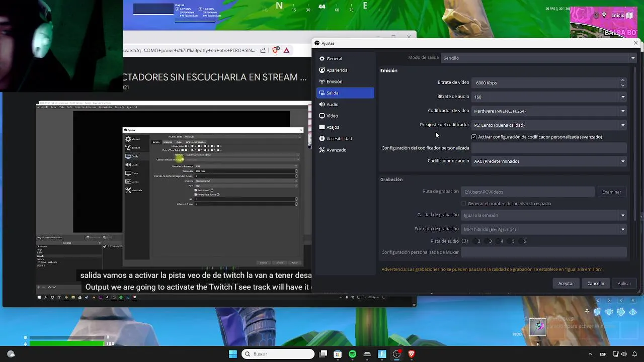Open Task View on the taskbar
The image size is (644, 362).
pyautogui.click(x=324, y=354)
